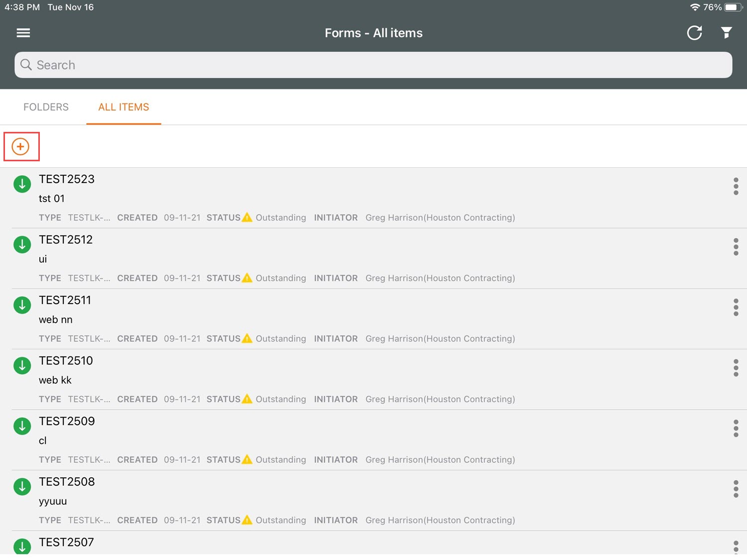Open the TEST2509 form title
Viewport: 747px width, 560px height.
67,421
